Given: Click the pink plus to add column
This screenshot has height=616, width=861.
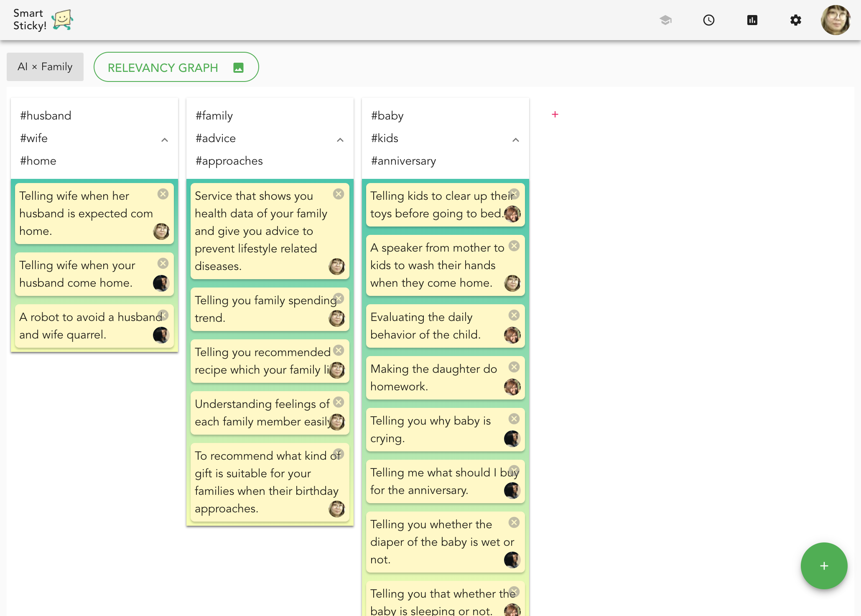Looking at the screenshot, I should (x=555, y=115).
